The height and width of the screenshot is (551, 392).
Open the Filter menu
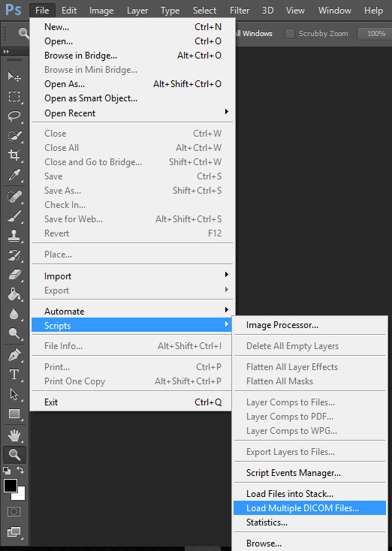point(240,11)
